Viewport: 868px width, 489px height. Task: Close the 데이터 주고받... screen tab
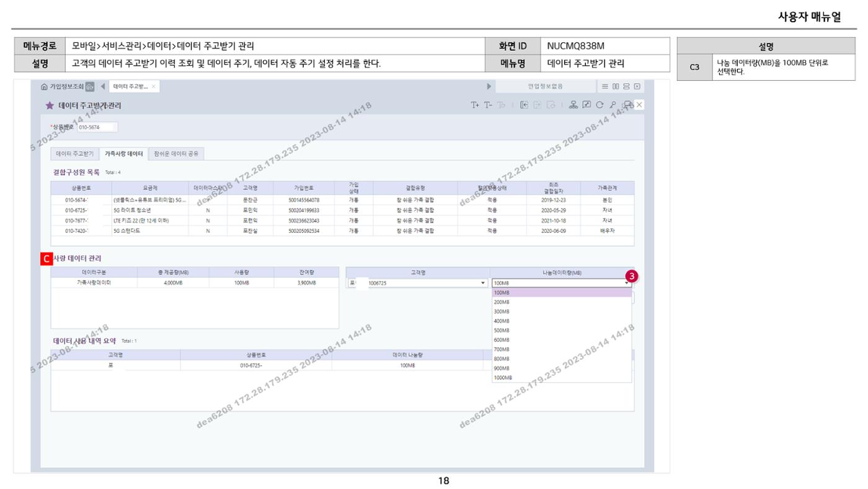tap(154, 86)
